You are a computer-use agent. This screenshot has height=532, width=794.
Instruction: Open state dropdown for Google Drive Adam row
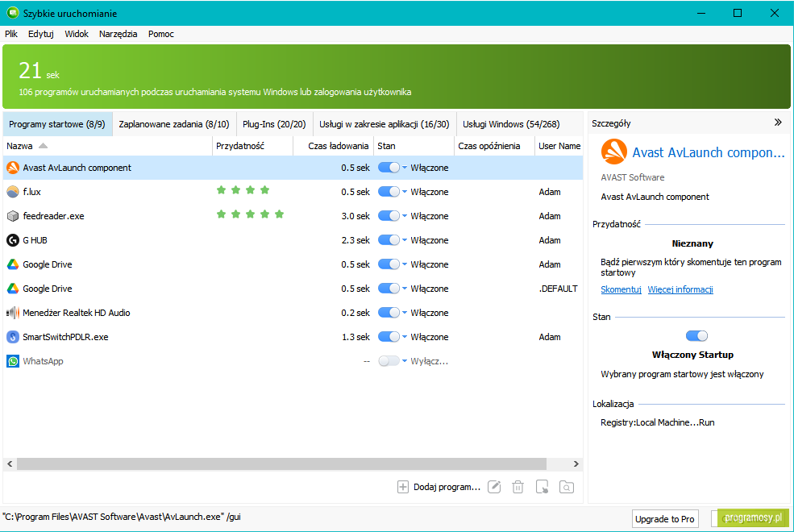point(405,264)
